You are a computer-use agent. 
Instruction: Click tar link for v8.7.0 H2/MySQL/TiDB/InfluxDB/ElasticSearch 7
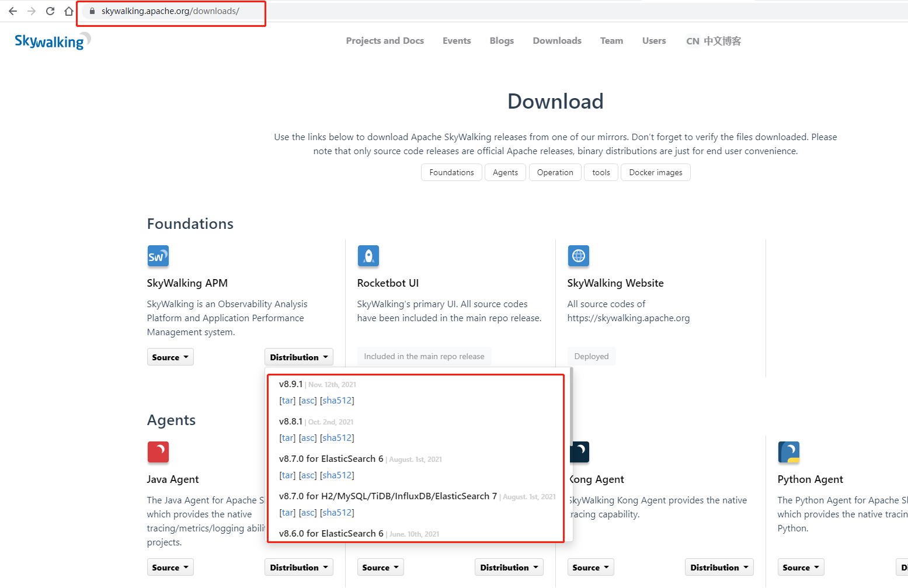287,513
